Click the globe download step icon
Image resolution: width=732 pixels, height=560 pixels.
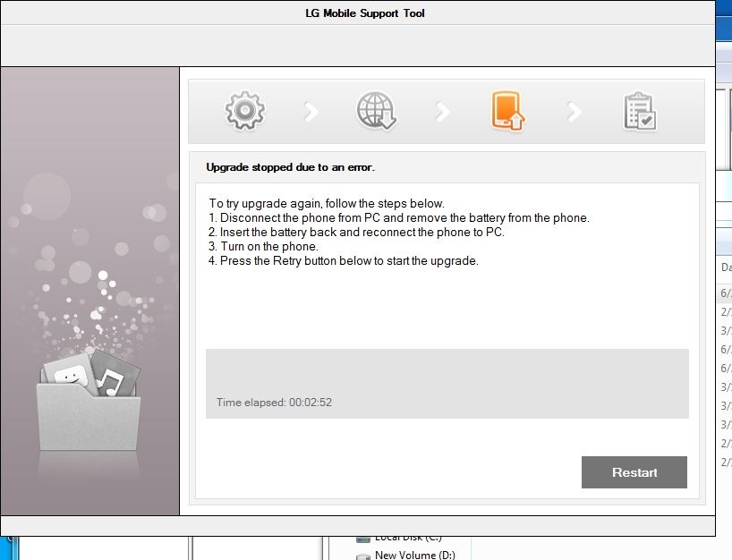tap(376, 111)
